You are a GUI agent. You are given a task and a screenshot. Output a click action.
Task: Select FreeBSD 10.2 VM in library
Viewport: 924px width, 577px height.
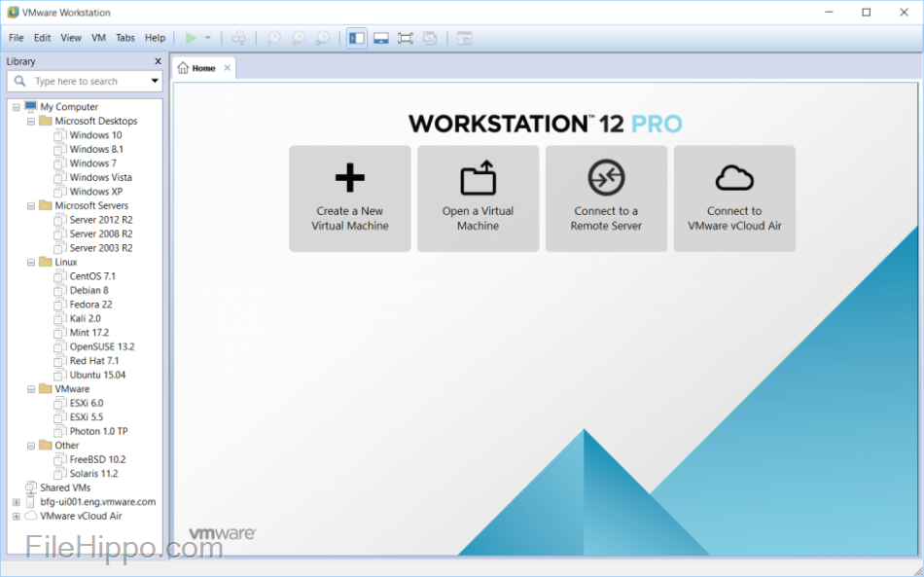pos(97,459)
